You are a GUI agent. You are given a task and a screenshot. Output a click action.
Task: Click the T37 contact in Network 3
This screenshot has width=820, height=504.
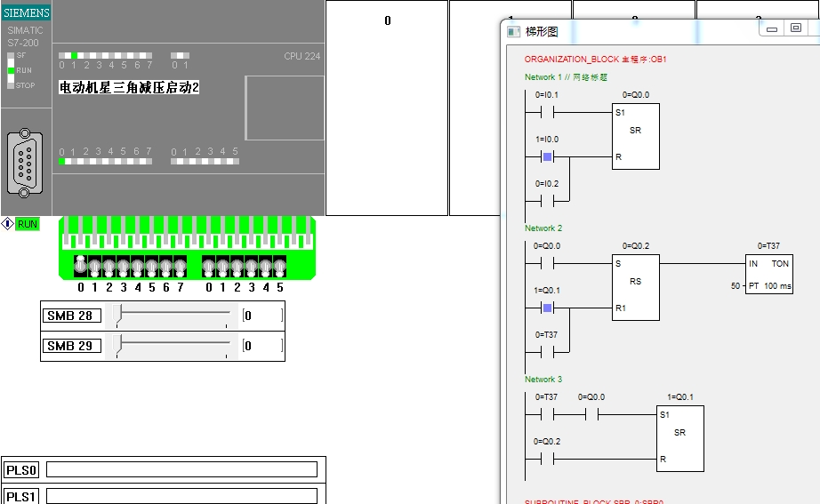pyautogui.click(x=547, y=414)
